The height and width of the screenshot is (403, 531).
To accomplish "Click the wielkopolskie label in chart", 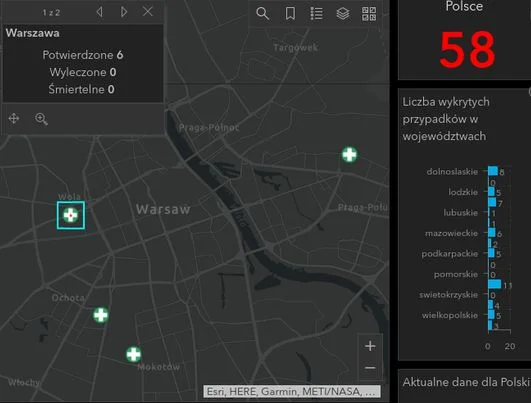I will click(449, 315).
